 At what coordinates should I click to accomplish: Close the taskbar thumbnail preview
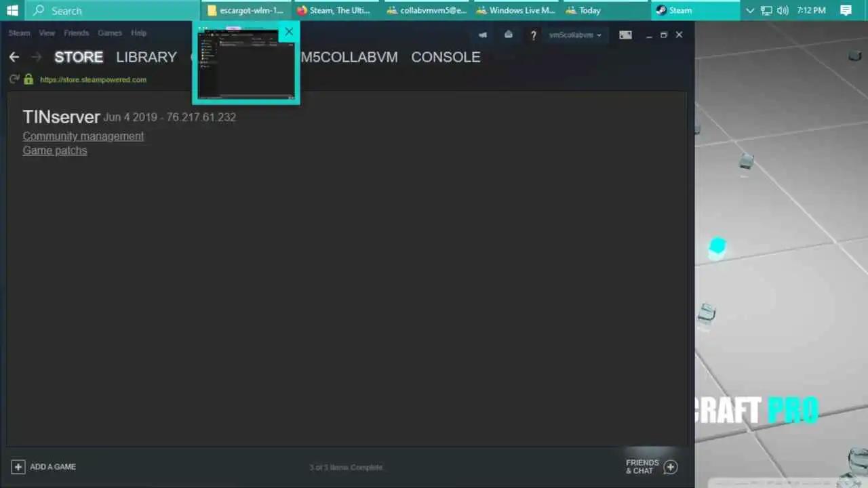289,31
